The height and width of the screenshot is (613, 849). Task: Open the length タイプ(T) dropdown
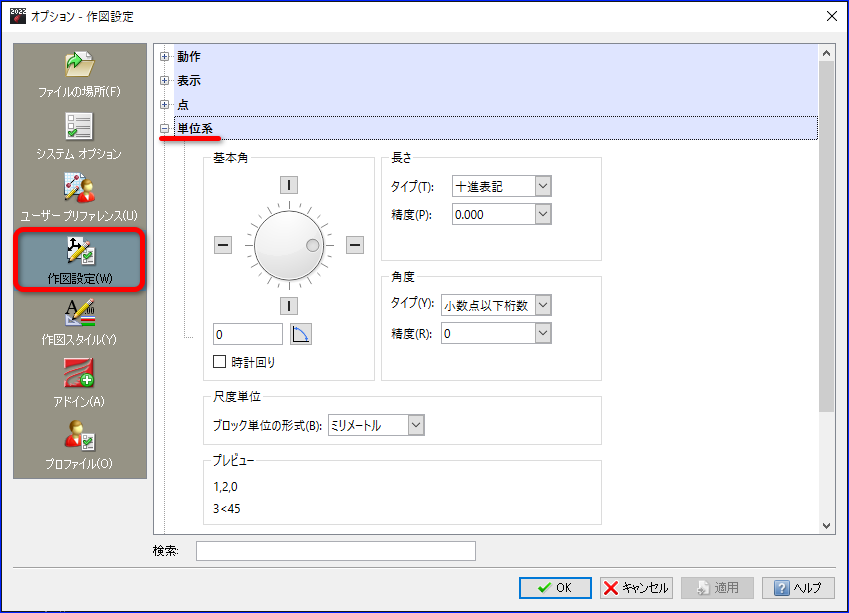(x=501, y=186)
